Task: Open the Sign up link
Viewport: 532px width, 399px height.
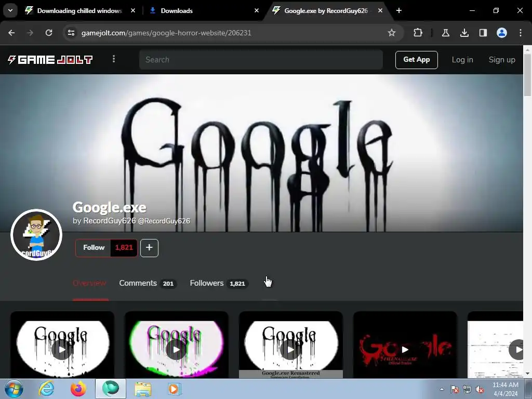Action: coord(502,60)
